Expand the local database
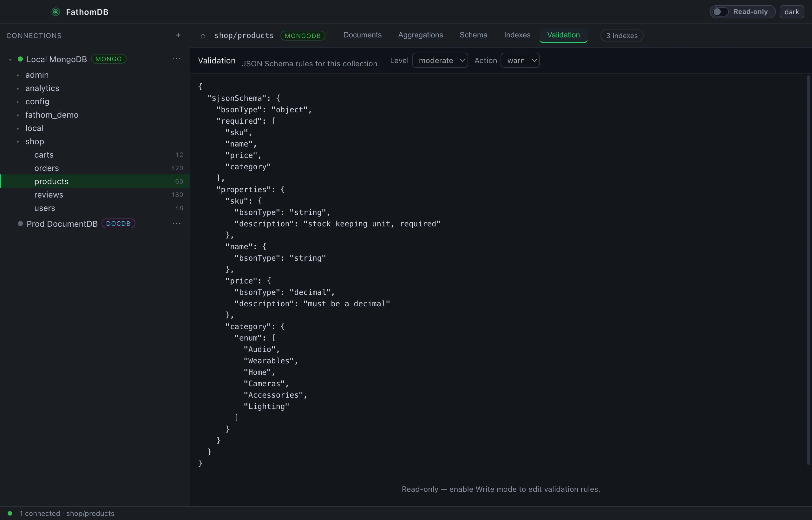The image size is (812, 520). [x=18, y=129]
